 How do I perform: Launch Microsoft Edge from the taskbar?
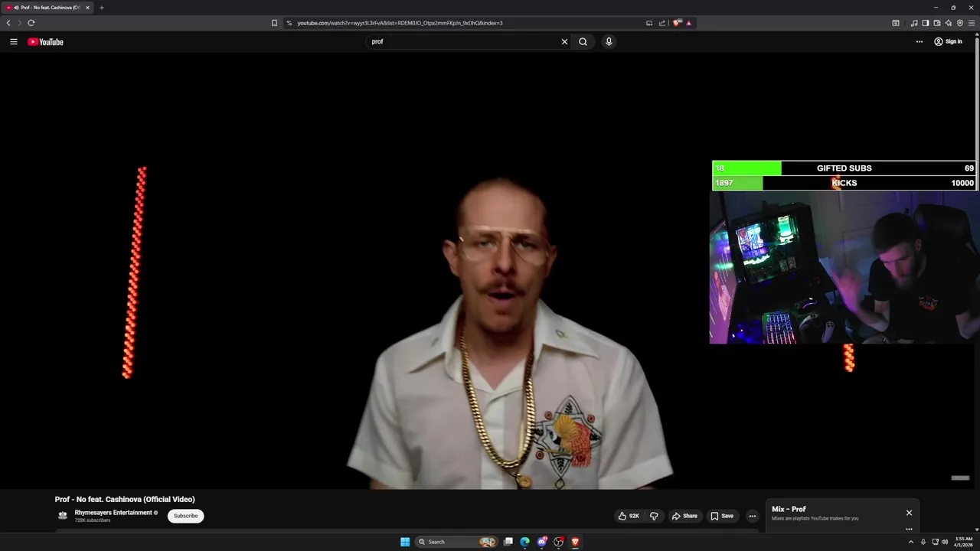[x=524, y=542]
